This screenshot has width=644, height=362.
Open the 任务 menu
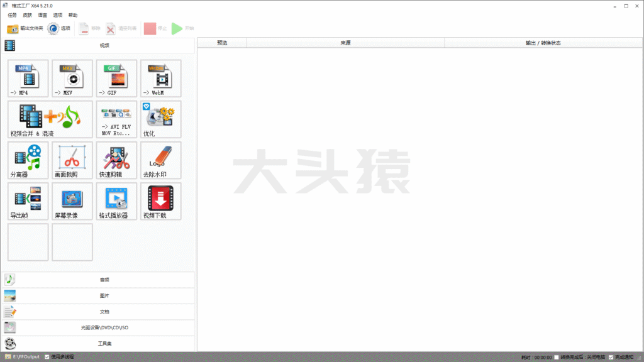[13, 15]
